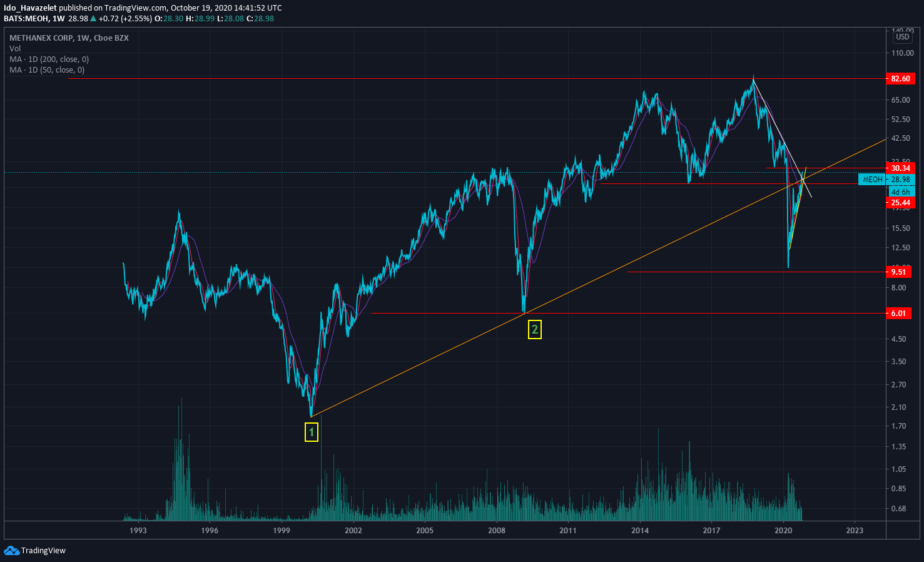The width and height of the screenshot is (924, 562).
Task: Click the 1999 label on time axis
Action: (x=282, y=531)
